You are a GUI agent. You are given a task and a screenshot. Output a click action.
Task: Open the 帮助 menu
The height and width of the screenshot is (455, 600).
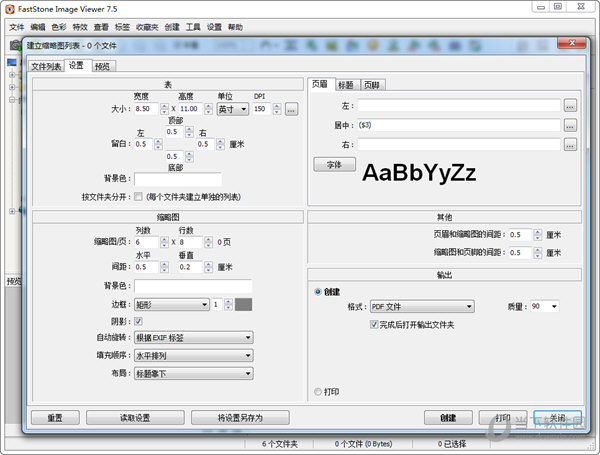pyautogui.click(x=235, y=27)
